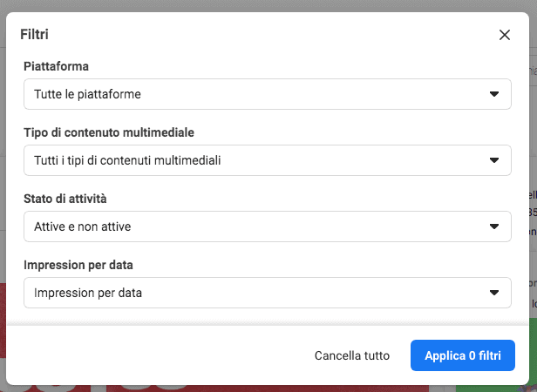Click the arrow icon beside Attive e non attive
The width and height of the screenshot is (537, 392).
point(493,226)
